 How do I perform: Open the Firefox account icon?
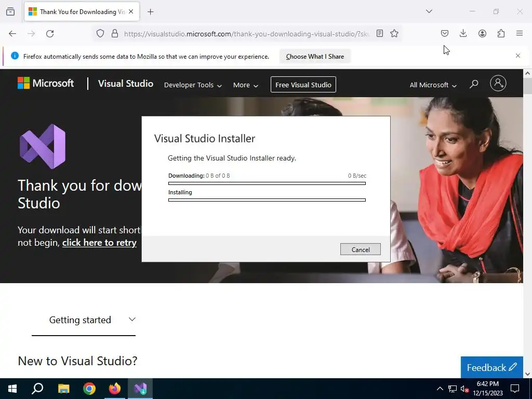click(x=482, y=33)
